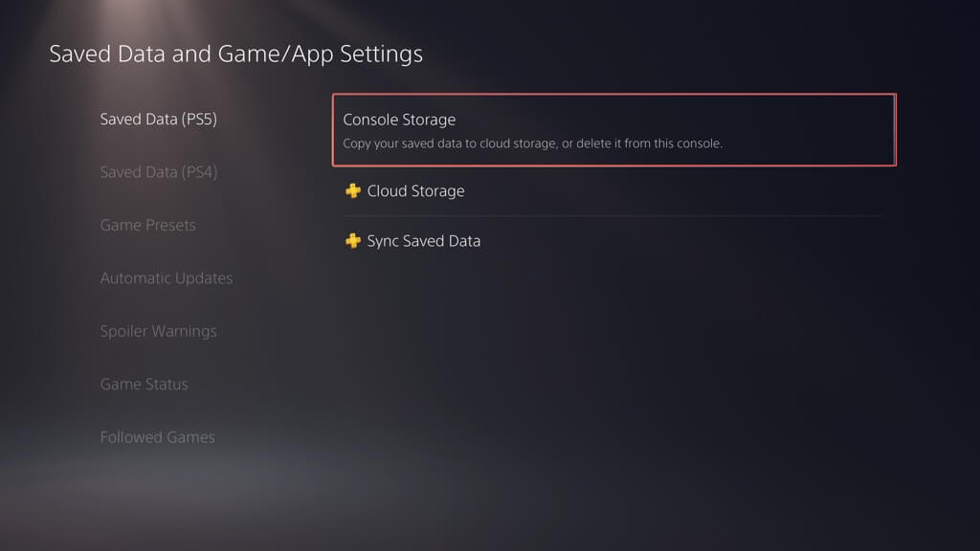
Task: Select Saved Data (PS5) in the sidebar
Action: [158, 120]
